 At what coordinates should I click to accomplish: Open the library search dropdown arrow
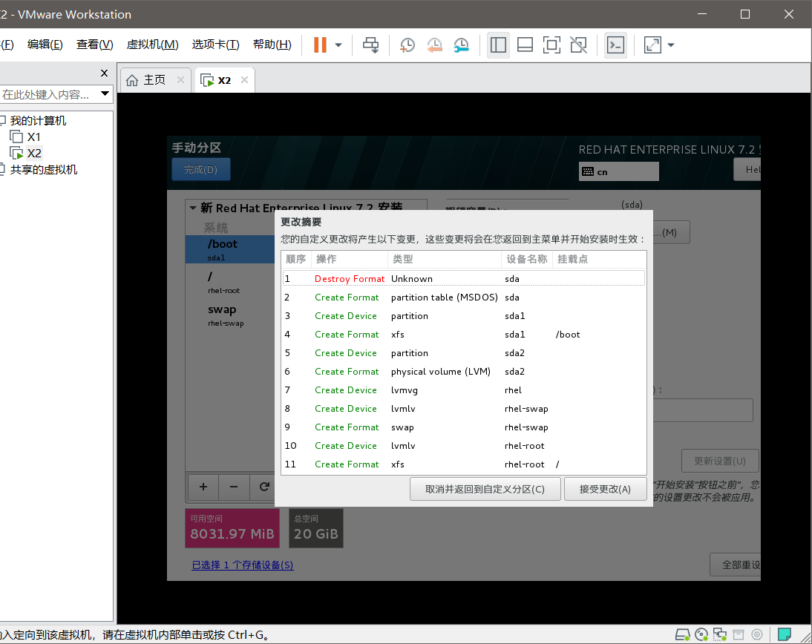point(105,93)
